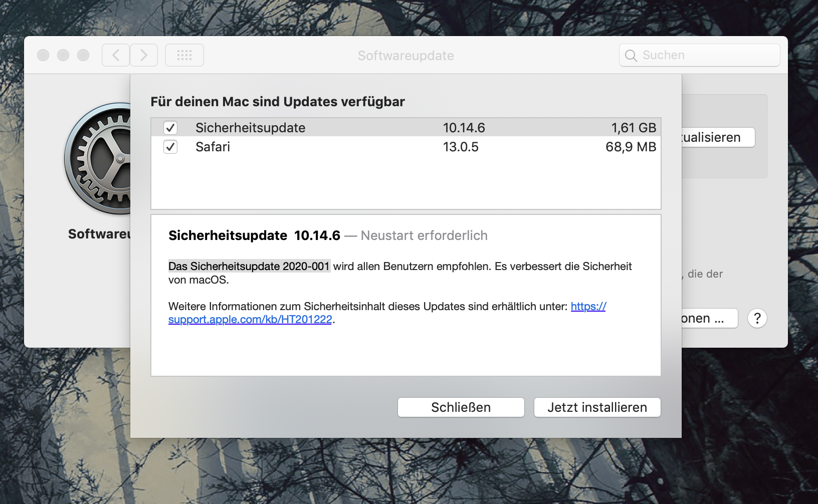Screen dimensions: 818x504
Task: Click the red close window button
Action: coord(43,55)
